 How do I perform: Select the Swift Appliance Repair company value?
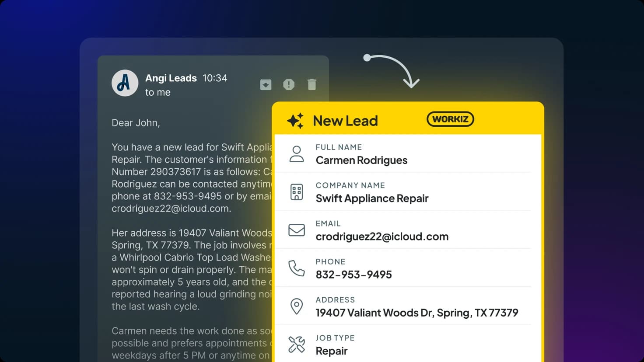tap(372, 198)
